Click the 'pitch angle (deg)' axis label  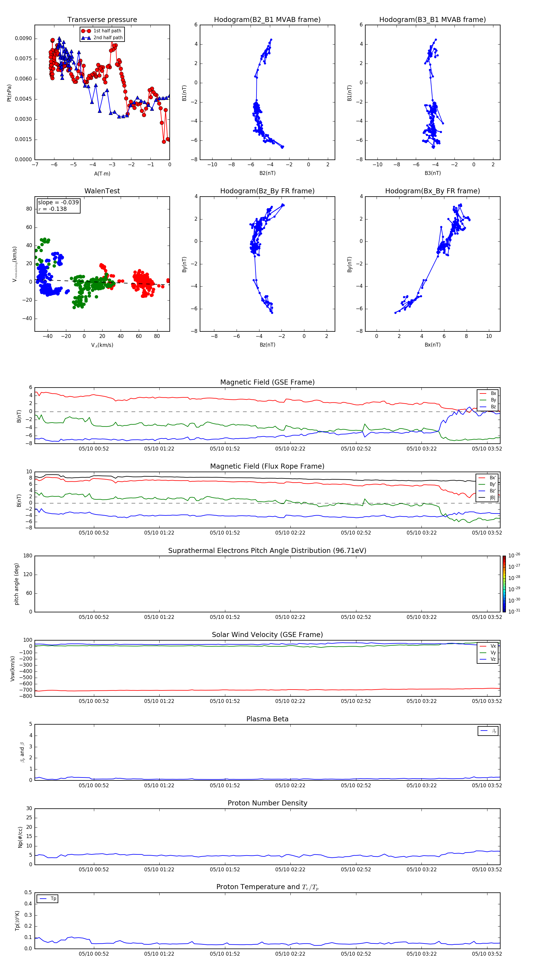click(x=16, y=584)
